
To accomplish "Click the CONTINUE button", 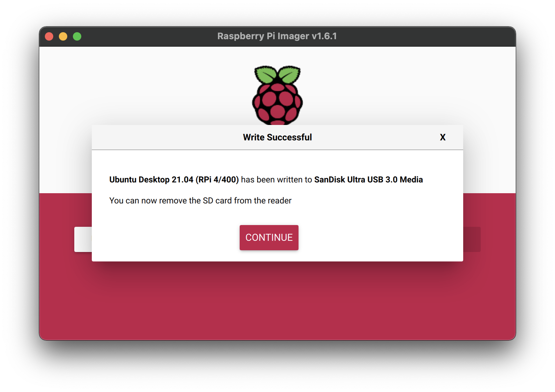I will click(x=269, y=237).
